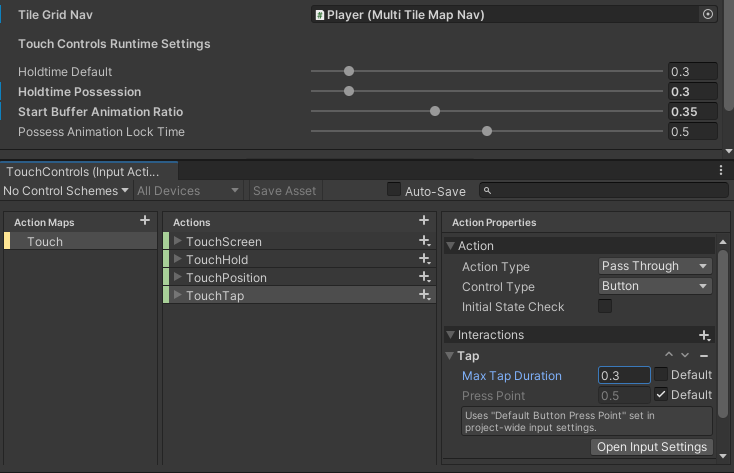734x473 pixels.
Task: Uncheck Default for Press Point
Action: pos(661,394)
